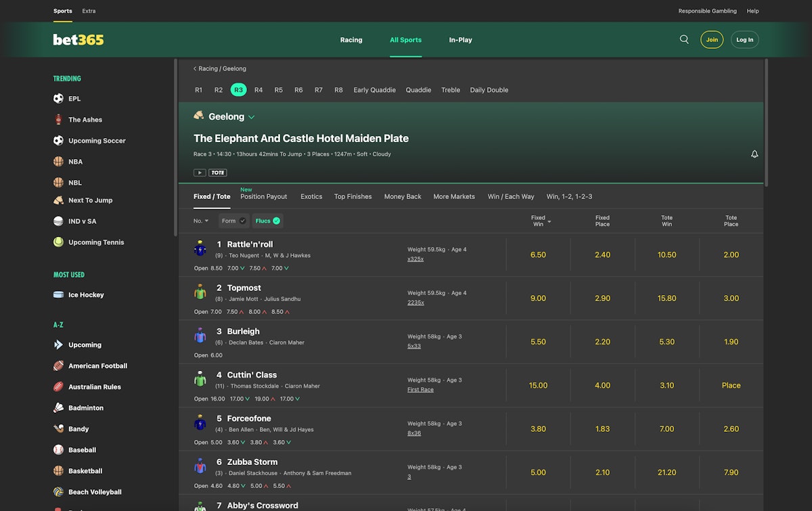This screenshot has width=812, height=511.
Task: Click the American Football icon
Action: 58,366
